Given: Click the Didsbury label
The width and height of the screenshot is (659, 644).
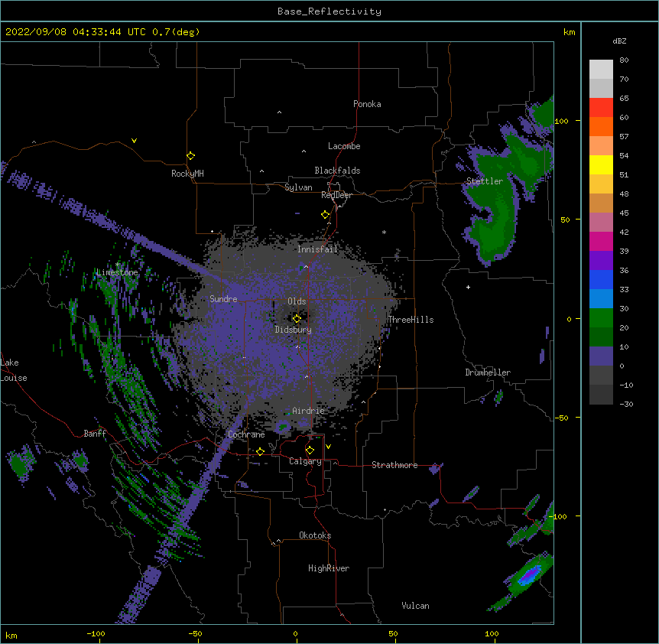Looking at the screenshot, I should click(x=294, y=330).
